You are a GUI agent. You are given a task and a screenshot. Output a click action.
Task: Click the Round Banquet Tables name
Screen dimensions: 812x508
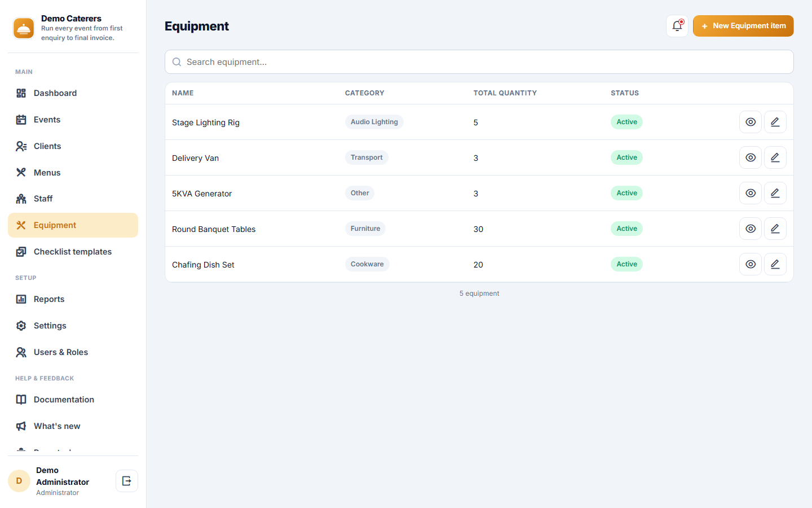click(214, 229)
